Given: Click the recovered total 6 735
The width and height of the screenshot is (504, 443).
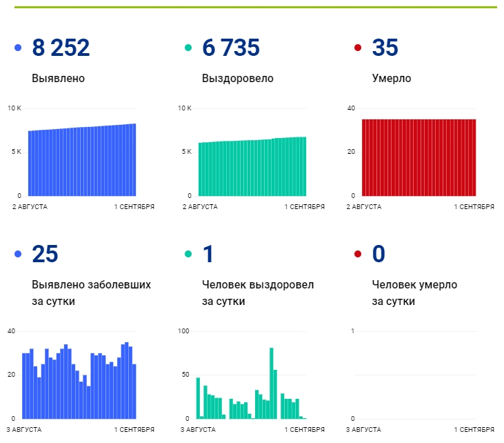Looking at the screenshot, I should (x=231, y=48).
